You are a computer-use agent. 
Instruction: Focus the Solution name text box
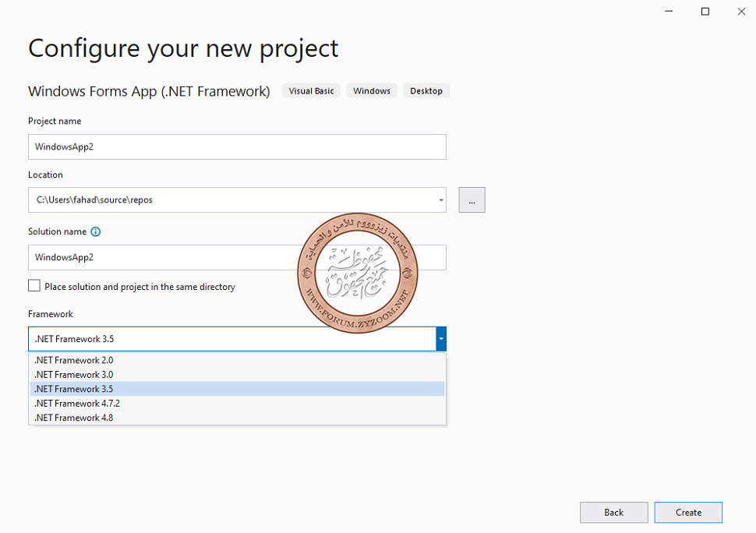pos(237,257)
